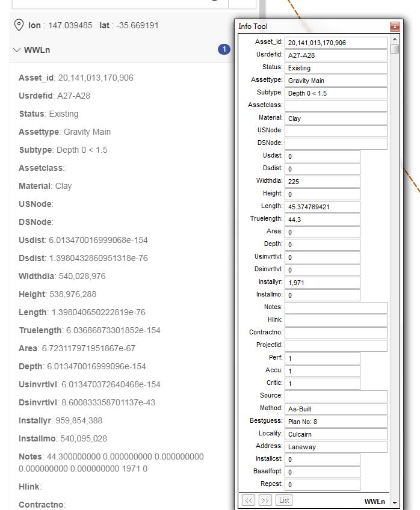This screenshot has width=420, height=510.
Task: Click the Baselfopt field in Info Tool
Action: coord(323,472)
